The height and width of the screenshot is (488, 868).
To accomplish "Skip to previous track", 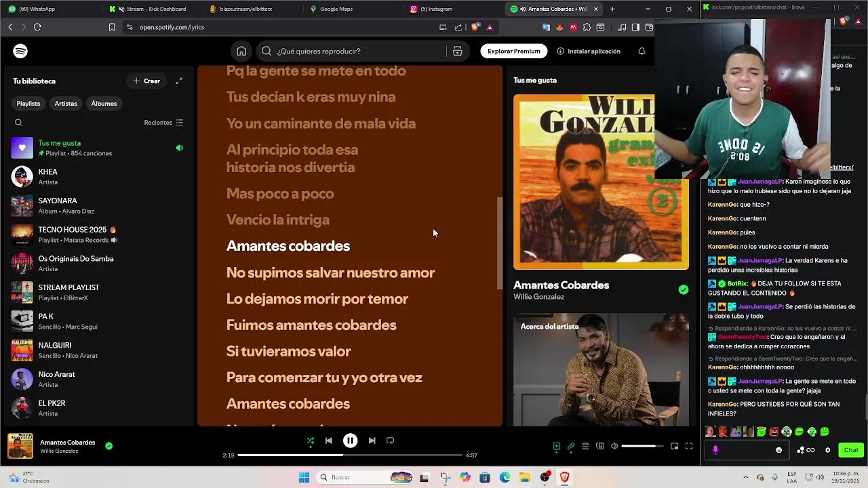I will [329, 441].
